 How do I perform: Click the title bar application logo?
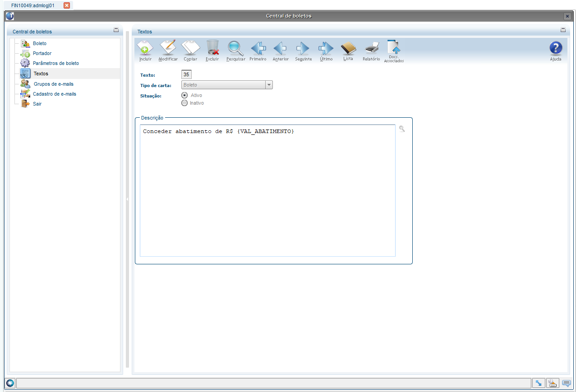click(x=10, y=16)
